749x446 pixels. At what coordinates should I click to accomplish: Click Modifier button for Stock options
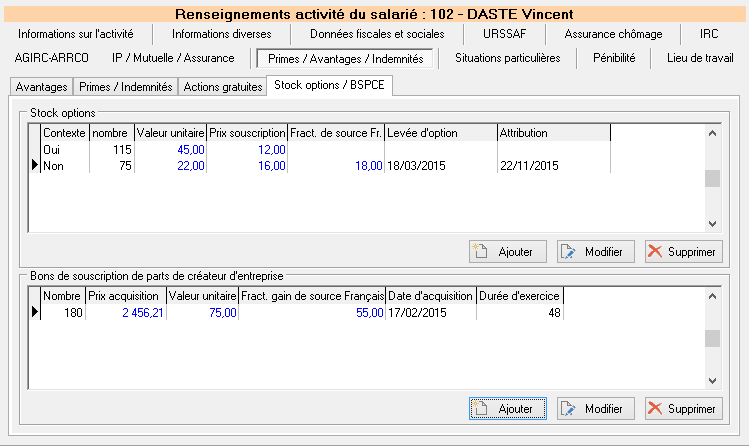tap(594, 252)
